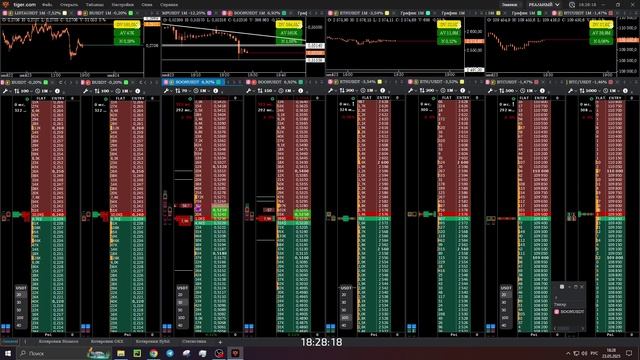
Task: Click info icon in BOOMUSDT panel with 70
Action: (x=216, y=91)
